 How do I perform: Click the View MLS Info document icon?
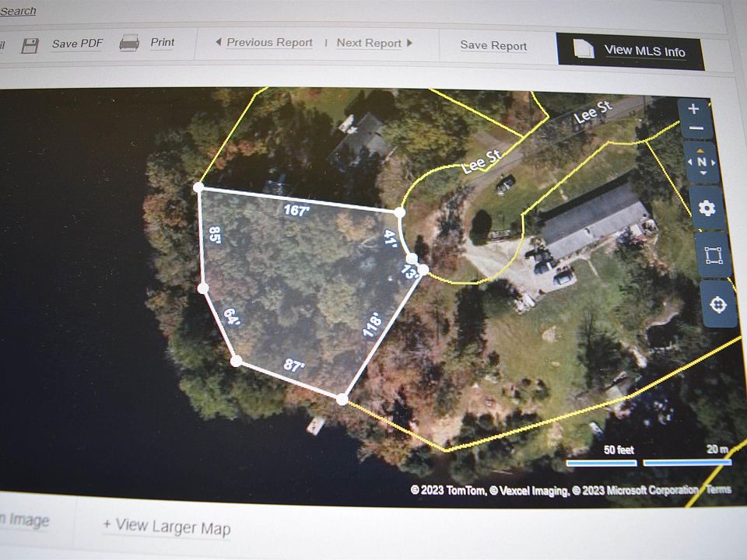(x=583, y=48)
